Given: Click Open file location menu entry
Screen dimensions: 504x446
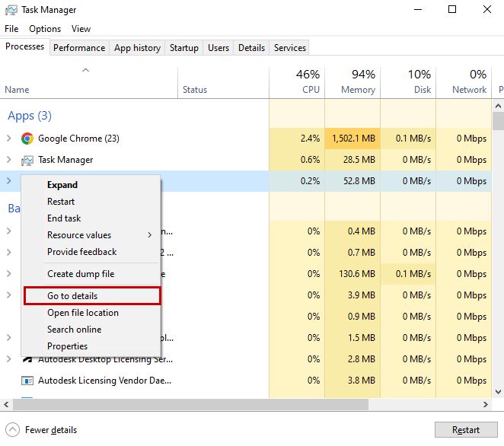Looking at the screenshot, I should coord(83,313).
